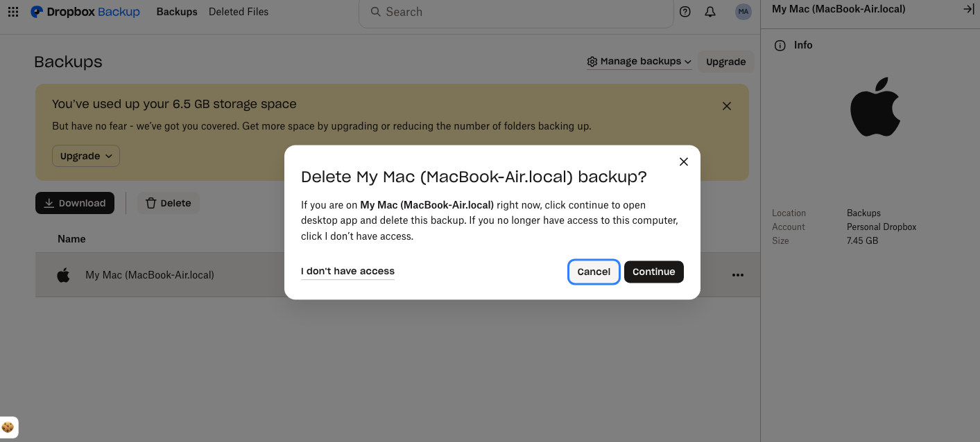980x442 pixels.
Task: Open the apps grid launcher icon
Action: point(12,11)
